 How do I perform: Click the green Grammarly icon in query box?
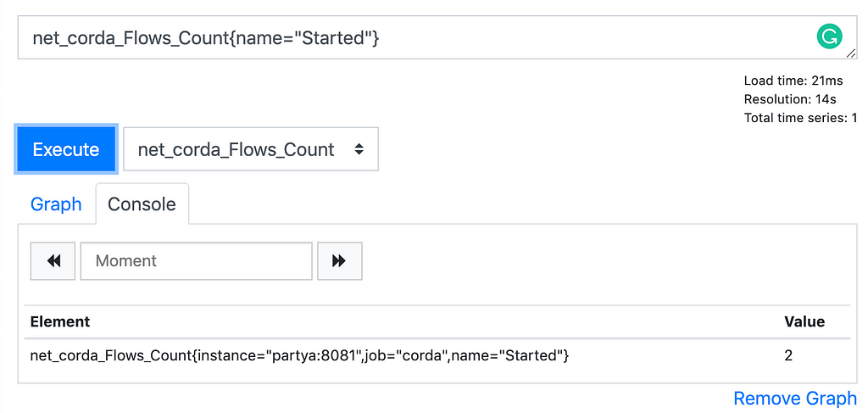point(829,36)
